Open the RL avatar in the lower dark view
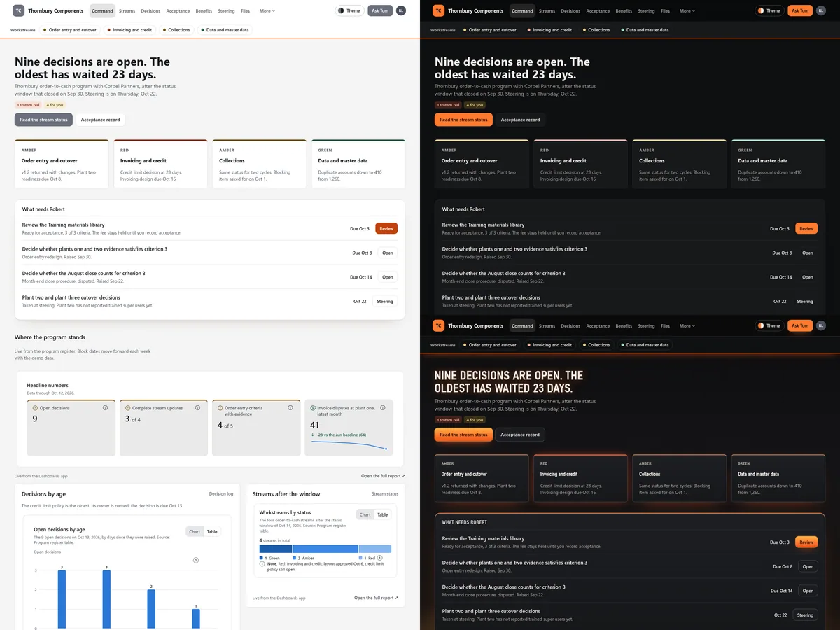The image size is (840, 630). 821,325
